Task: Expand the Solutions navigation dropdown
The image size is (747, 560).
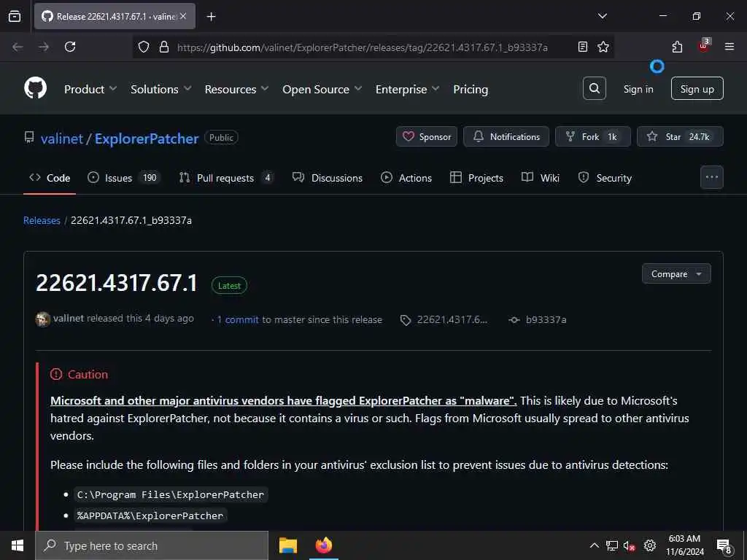Action: click(161, 89)
